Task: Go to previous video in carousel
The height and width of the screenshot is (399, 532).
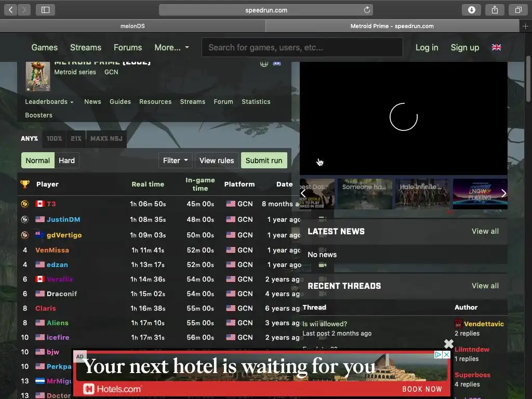Action: [x=303, y=193]
